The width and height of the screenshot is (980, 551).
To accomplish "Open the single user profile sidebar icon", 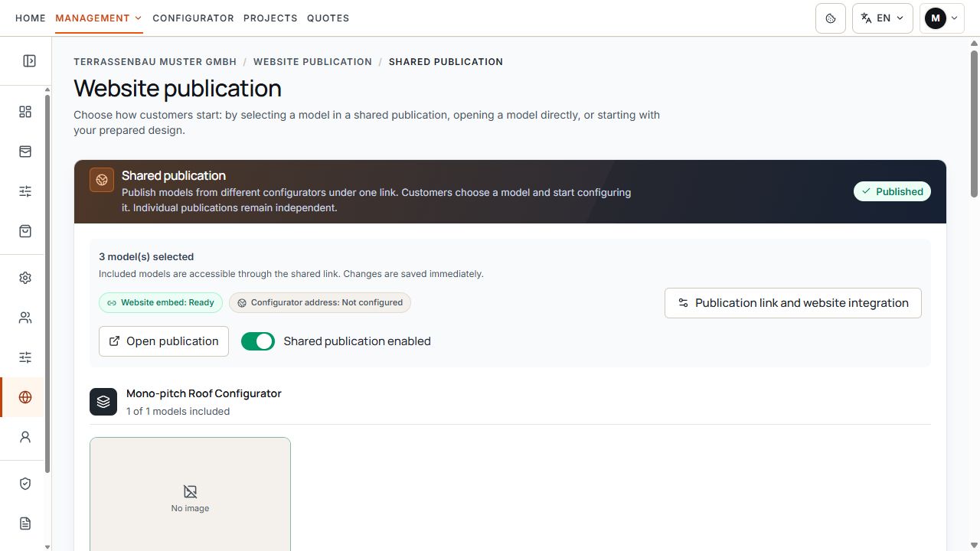I will click(x=25, y=437).
